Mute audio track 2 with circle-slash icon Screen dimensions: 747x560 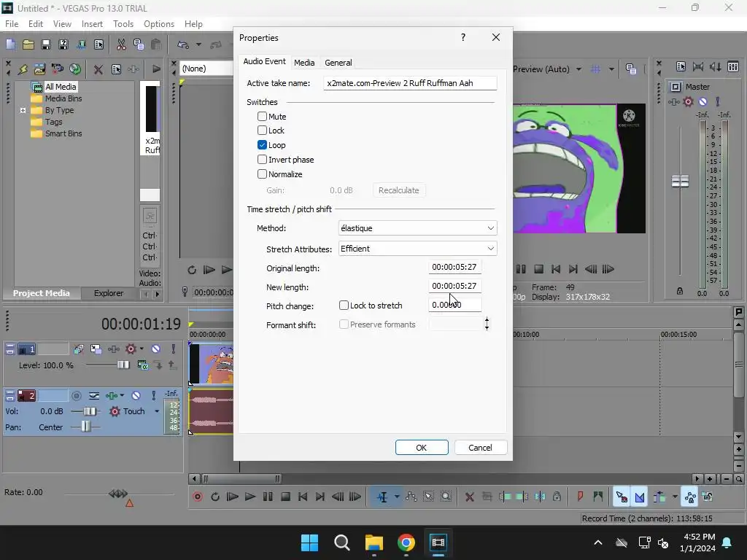click(136, 396)
